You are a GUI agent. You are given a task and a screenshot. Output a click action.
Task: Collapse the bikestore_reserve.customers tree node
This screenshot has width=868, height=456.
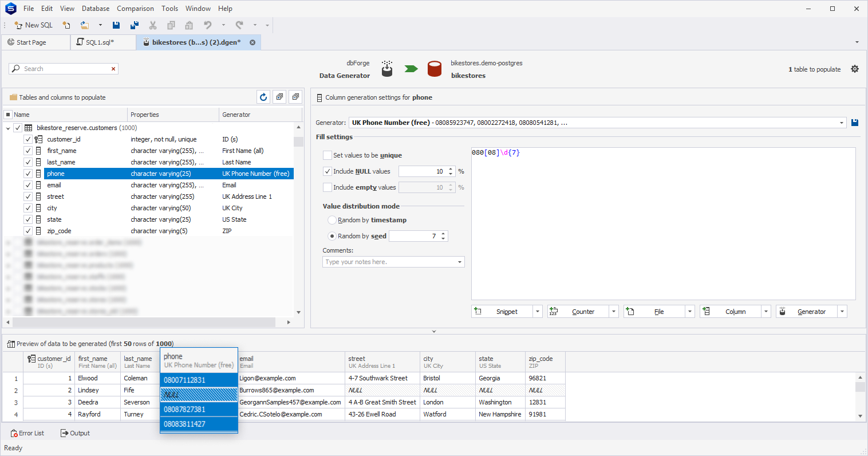(8, 128)
